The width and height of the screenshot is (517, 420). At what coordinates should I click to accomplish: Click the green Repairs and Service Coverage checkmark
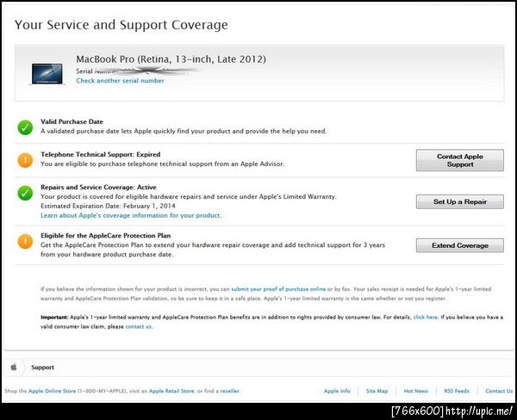click(25, 193)
